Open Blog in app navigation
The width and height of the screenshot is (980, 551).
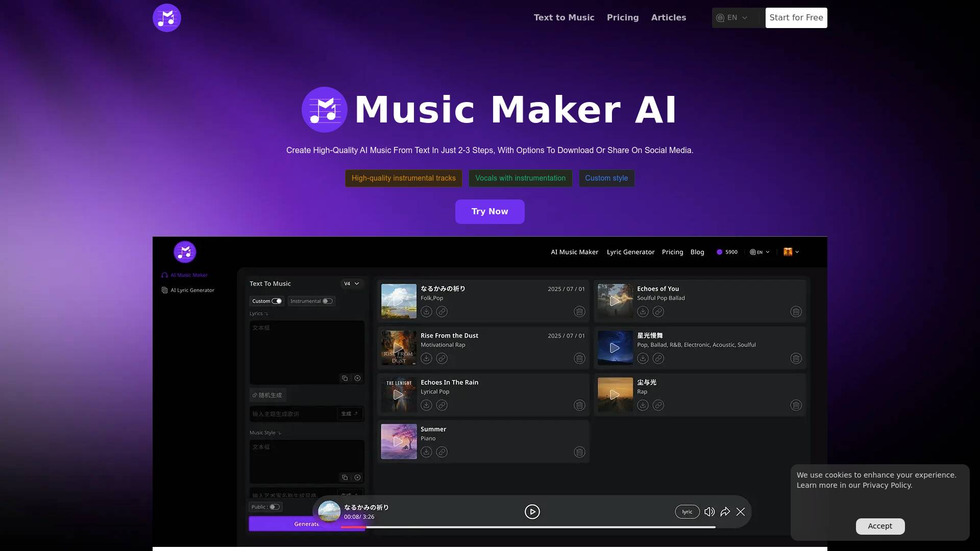pyautogui.click(x=697, y=252)
